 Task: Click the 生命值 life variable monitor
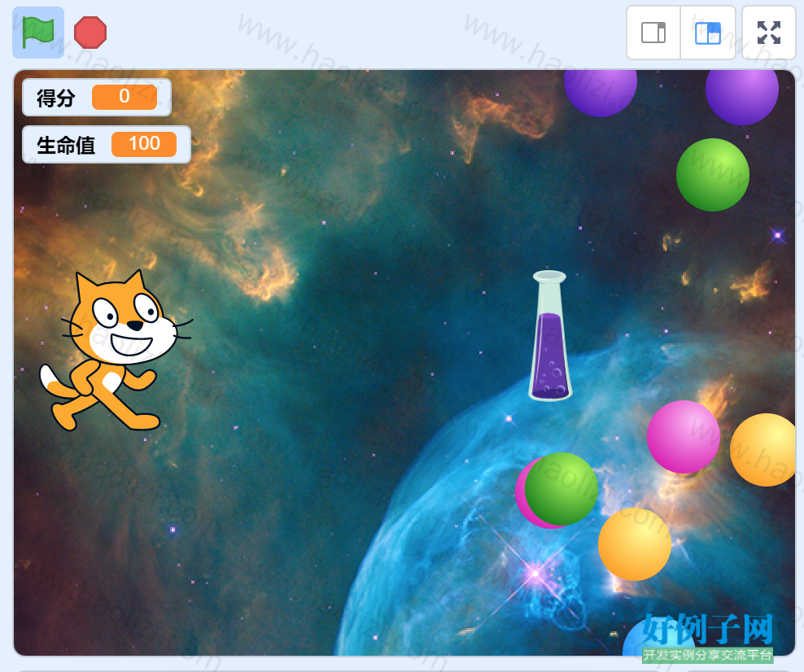coord(106,145)
